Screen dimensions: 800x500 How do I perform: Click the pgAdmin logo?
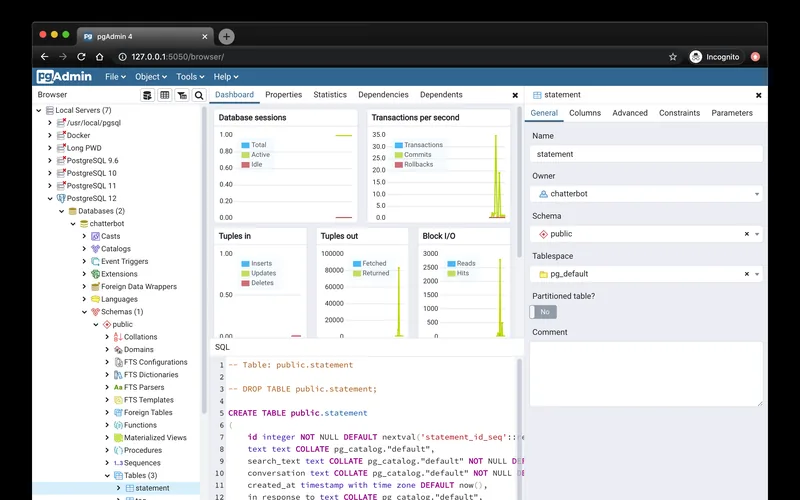pyautogui.click(x=64, y=77)
